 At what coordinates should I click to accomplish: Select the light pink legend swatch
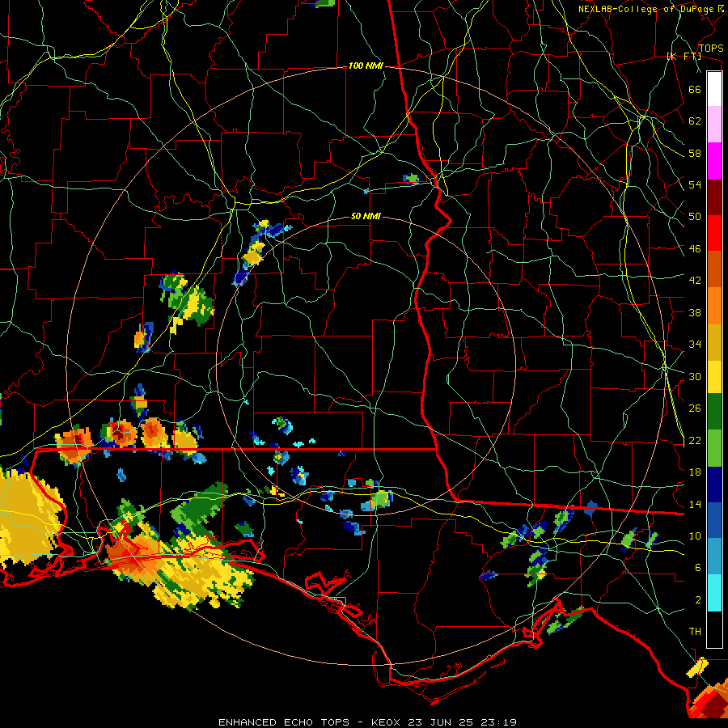click(714, 124)
